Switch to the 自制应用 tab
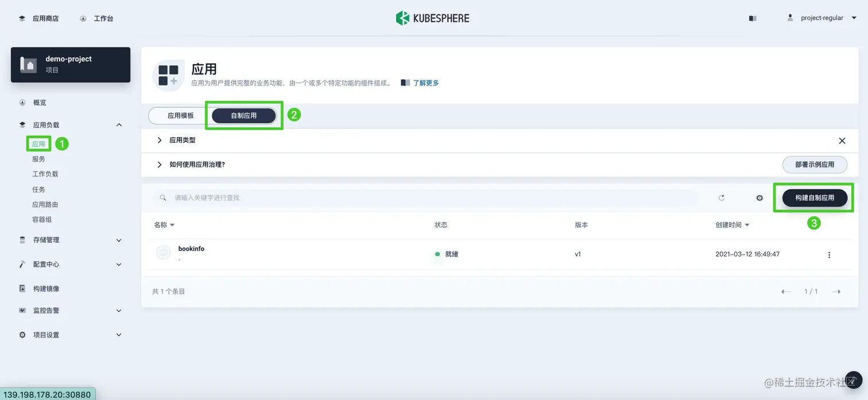Viewport: 868px width, 400px height. (243, 115)
